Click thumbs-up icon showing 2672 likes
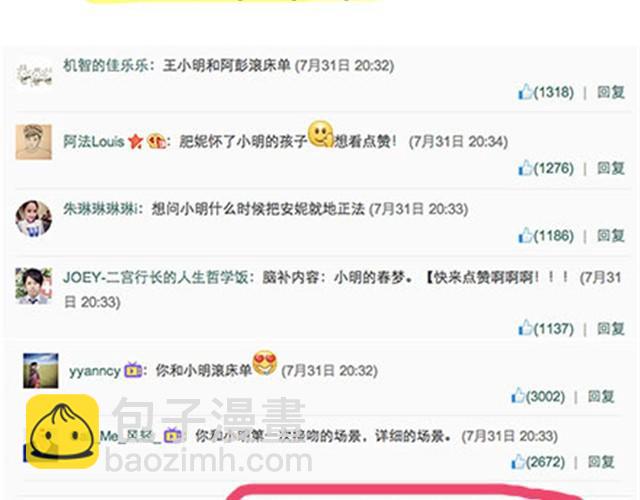 pyautogui.click(x=518, y=462)
